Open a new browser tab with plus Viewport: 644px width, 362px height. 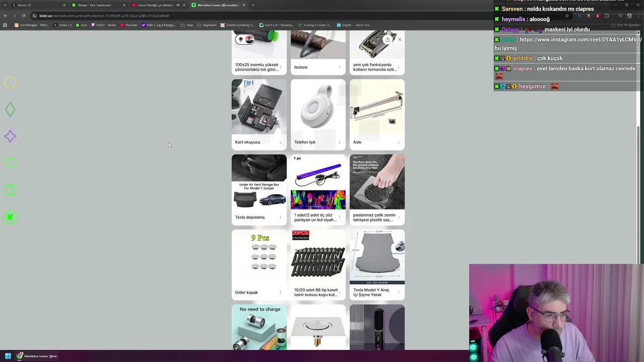click(x=253, y=5)
